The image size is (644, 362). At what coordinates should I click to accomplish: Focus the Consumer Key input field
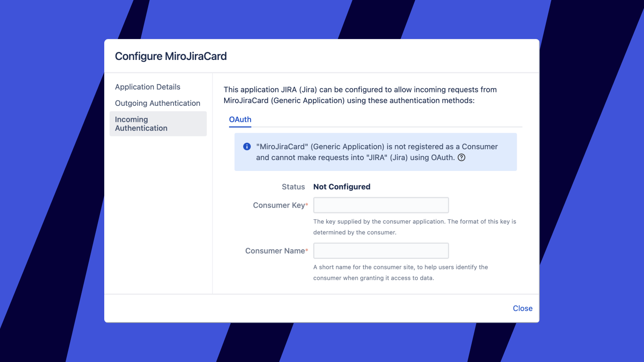[381, 205]
